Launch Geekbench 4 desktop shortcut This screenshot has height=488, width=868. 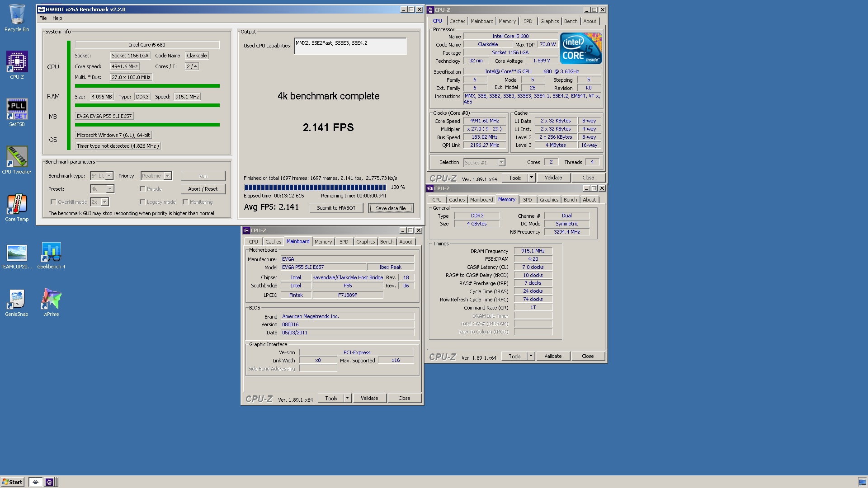click(51, 256)
